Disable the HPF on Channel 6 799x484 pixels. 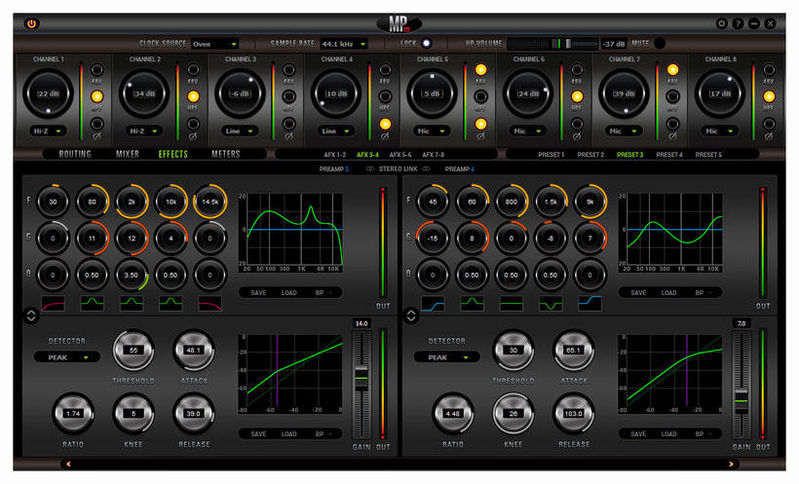click(577, 96)
